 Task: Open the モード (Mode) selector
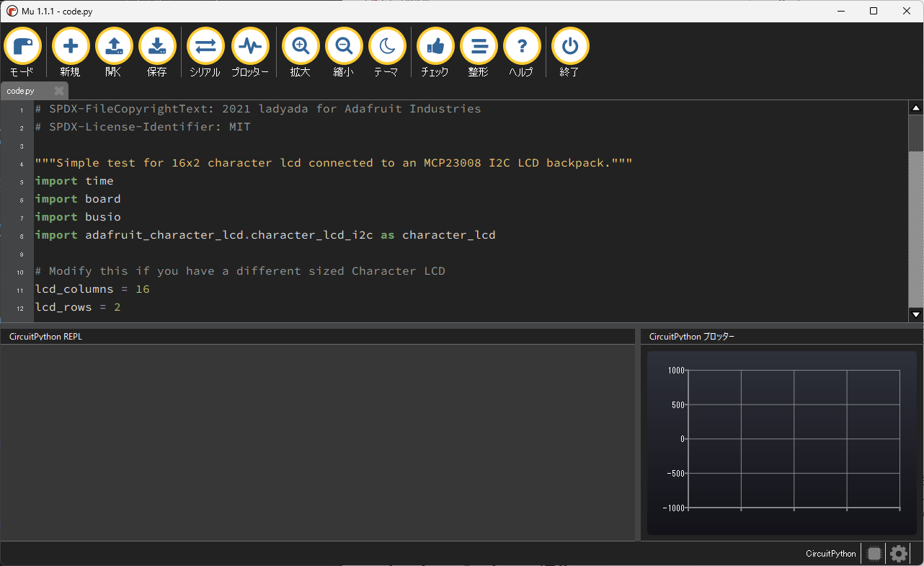coord(22,53)
